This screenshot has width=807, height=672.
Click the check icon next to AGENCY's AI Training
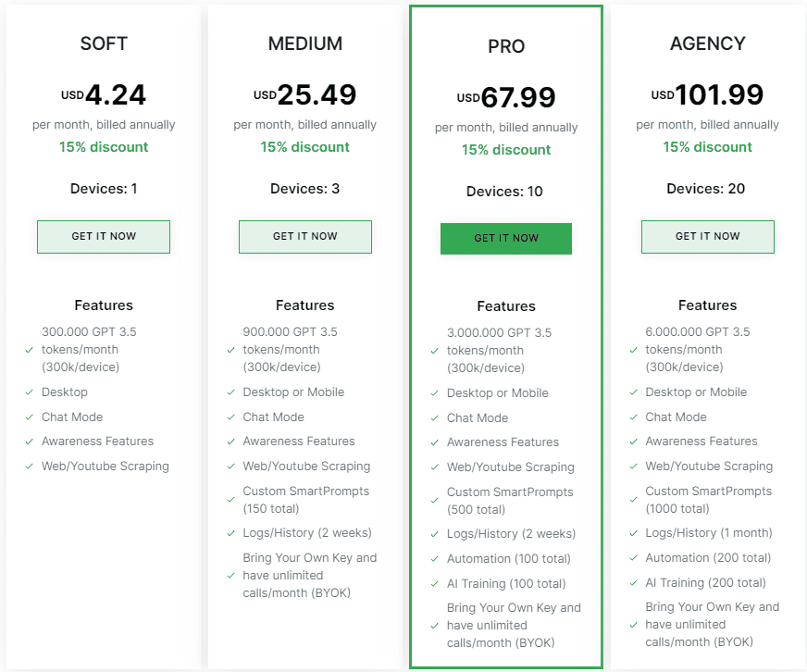(x=633, y=582)
